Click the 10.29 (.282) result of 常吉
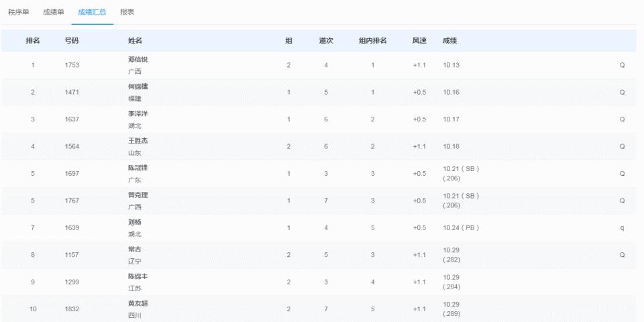This screenshot has width=644, height=322. pos(451,255)
